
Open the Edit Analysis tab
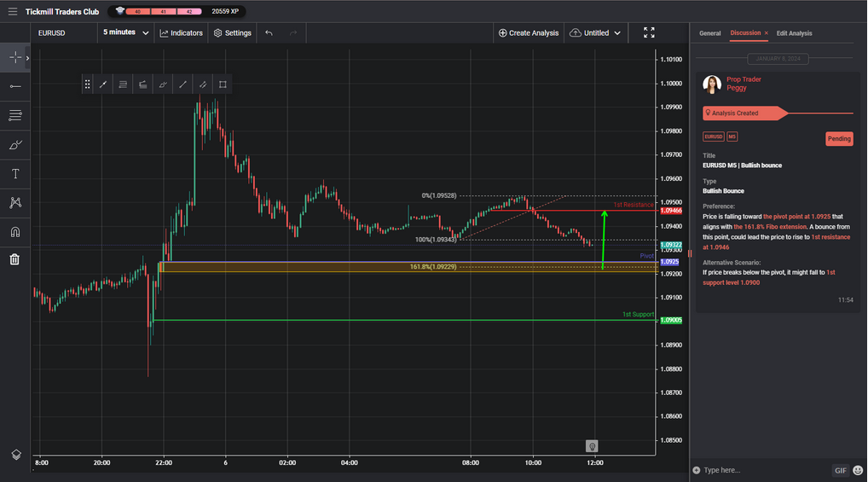pos(794,33)
